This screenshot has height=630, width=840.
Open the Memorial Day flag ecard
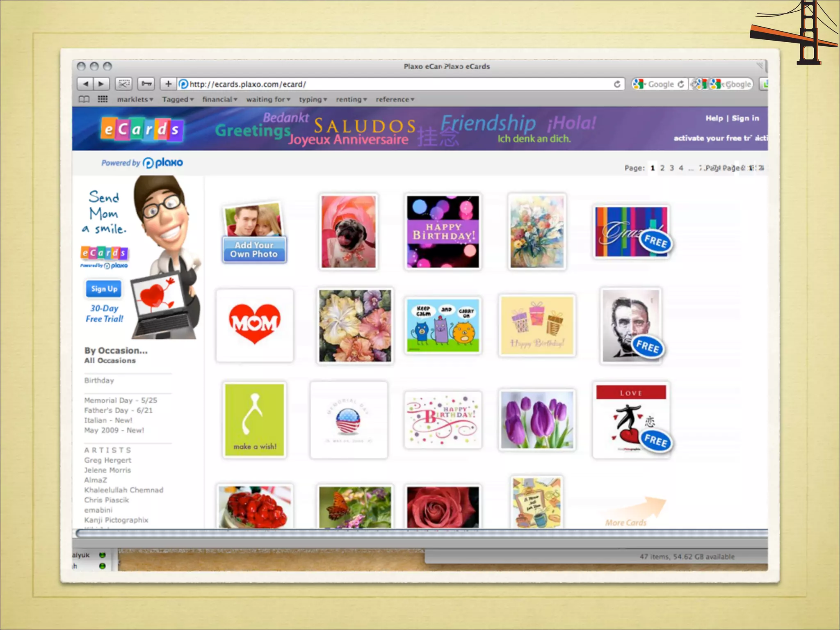pyautogui.click(x=349, y=420)
